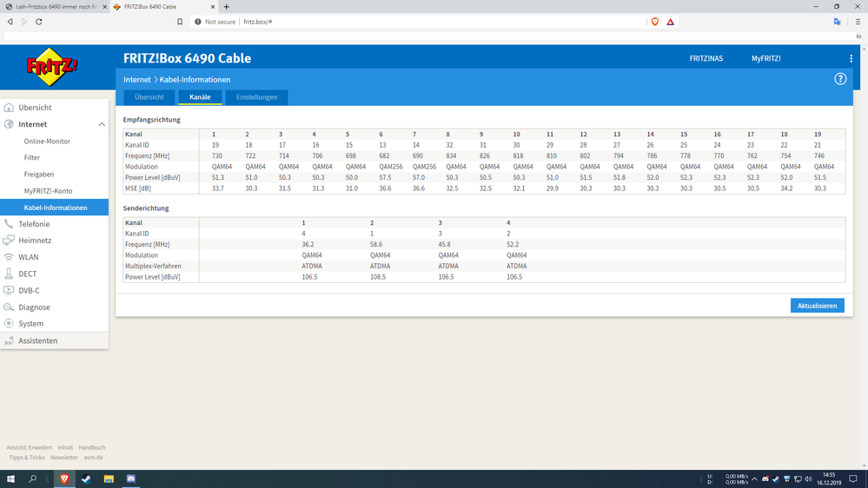The height and width of the screenshot is (488, 868).
Task: Click the Brave Rewards triangle icon
Action: click(671, 22)
